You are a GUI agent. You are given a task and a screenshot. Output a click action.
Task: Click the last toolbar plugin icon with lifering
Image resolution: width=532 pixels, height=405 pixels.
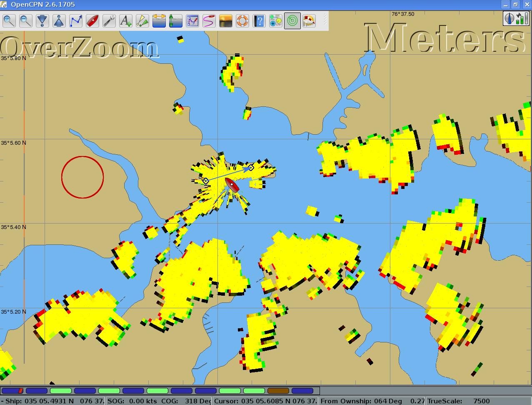click(309, 20)
